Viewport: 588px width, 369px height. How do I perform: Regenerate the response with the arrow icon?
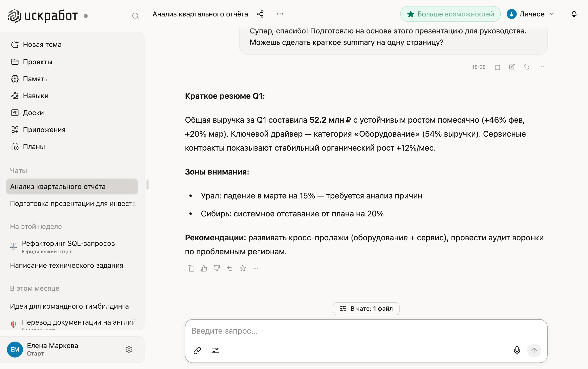pyautogui.click(x=230, y=268)
